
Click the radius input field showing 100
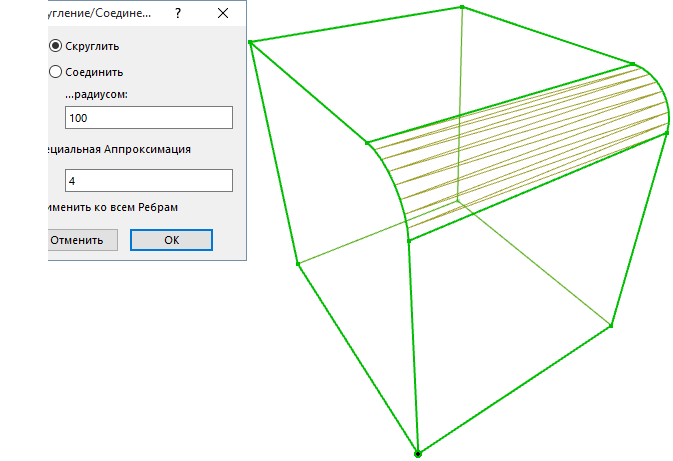149,118
